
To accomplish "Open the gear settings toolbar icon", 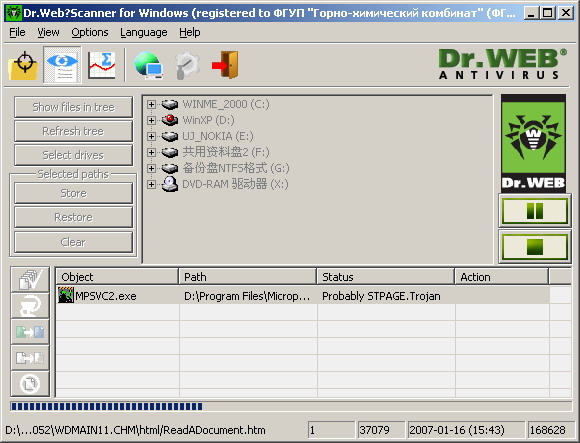I will [187, 65].
